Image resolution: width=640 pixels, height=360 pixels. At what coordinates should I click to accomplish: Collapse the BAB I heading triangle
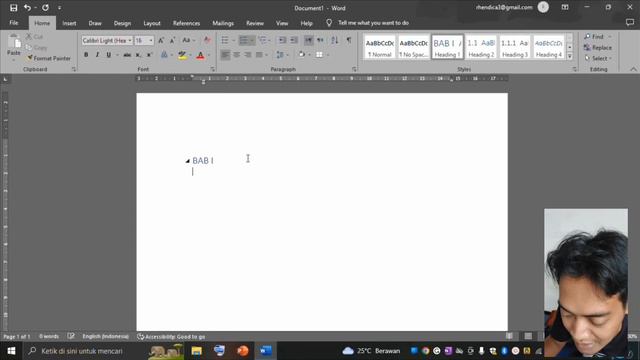point(188,161)
